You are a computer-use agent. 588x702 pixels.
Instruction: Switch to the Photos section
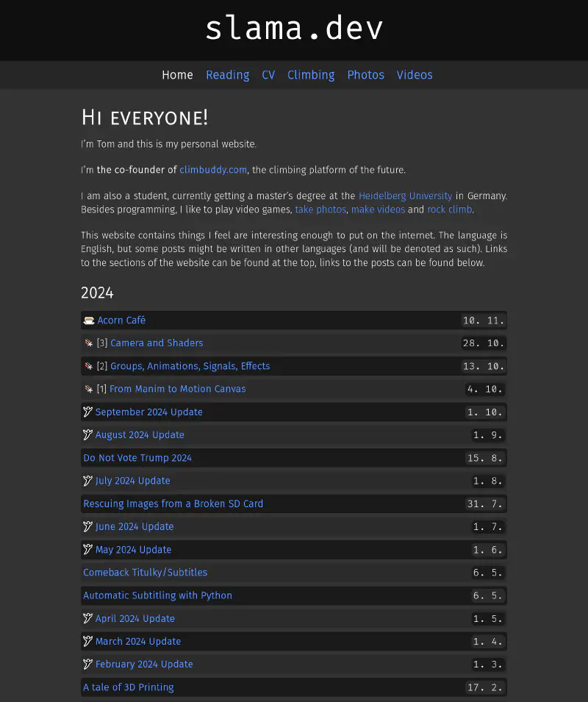coord(365,75)
